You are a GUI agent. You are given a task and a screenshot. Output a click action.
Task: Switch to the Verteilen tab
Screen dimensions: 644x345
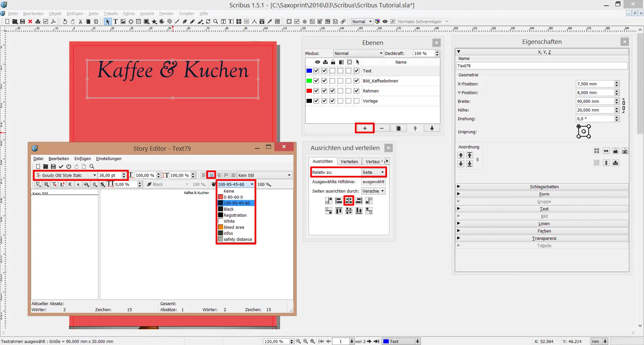(x=349, y=161)
